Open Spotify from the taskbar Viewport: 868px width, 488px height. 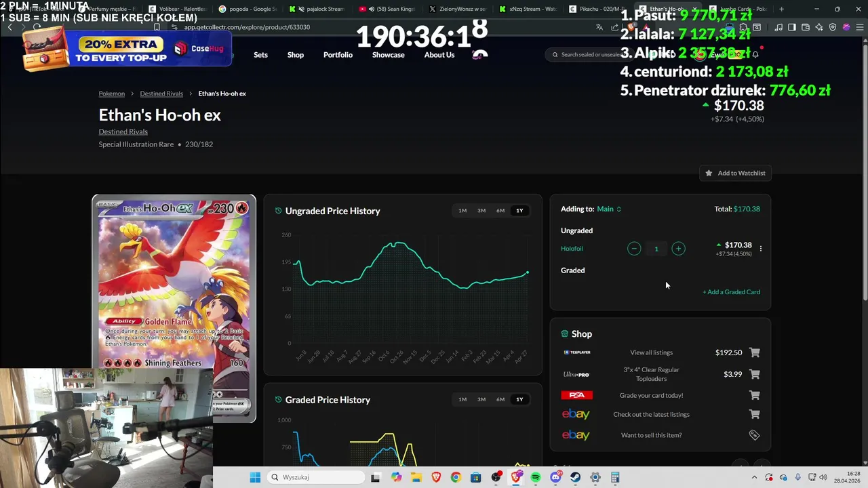pyautogui.click(x=536, y=477)
